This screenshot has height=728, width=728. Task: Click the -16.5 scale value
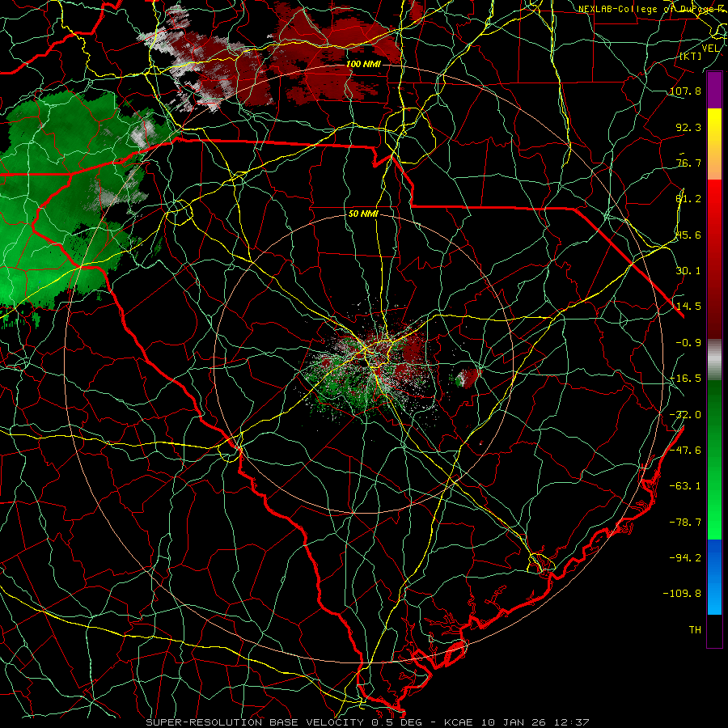(685, 379)
